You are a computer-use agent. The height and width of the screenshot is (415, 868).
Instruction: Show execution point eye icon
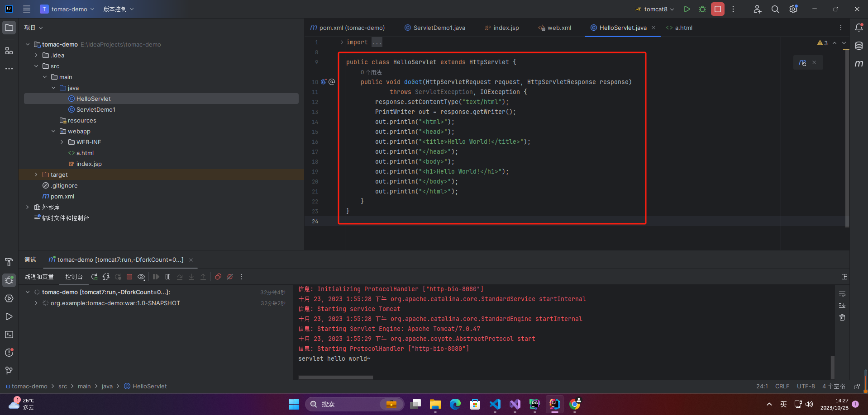(141, 277)
